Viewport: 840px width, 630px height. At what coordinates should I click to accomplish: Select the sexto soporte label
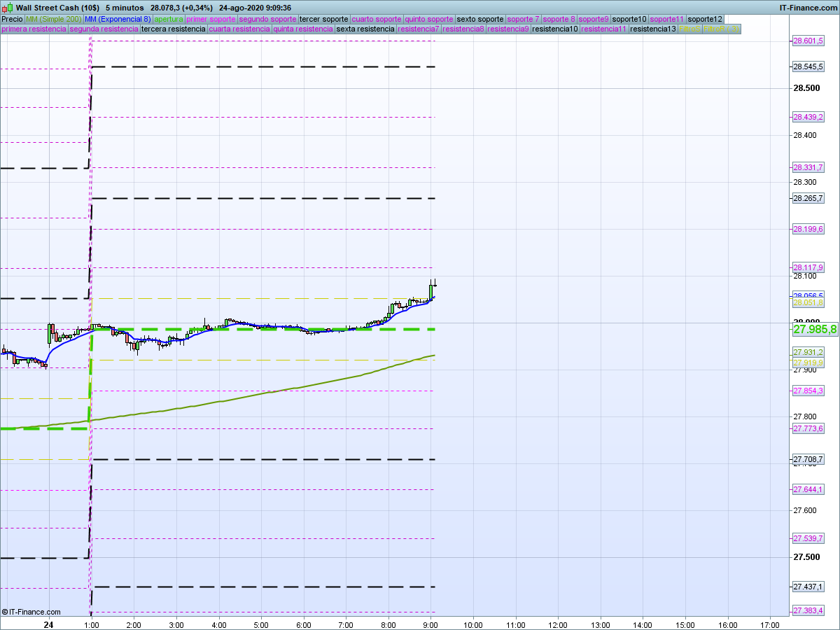pyautogui.click(x=479, y=19)
